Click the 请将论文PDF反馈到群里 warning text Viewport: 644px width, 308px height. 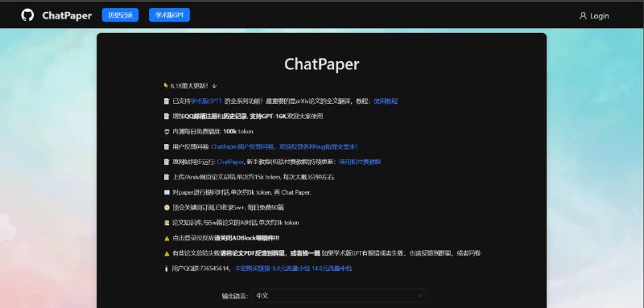[254, 253]
